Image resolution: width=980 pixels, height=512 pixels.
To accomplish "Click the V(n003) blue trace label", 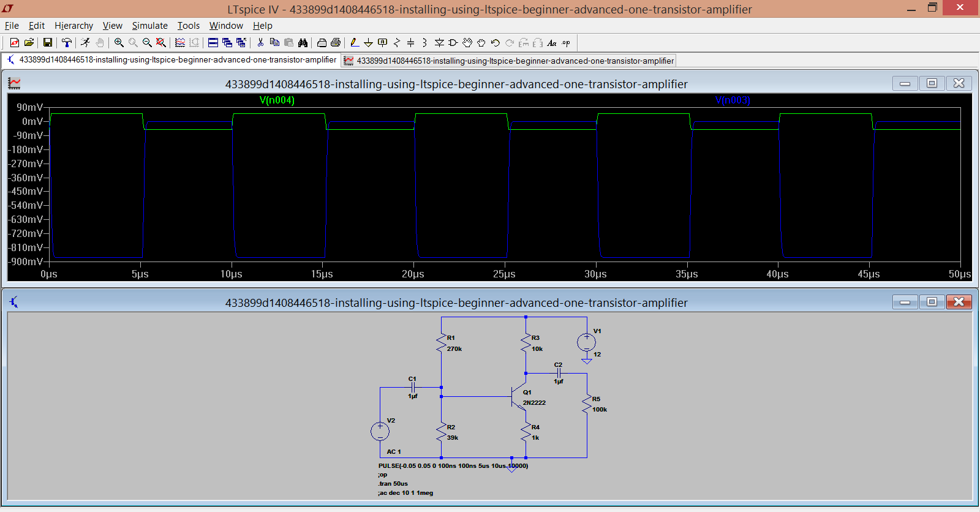I will (733, 100).
